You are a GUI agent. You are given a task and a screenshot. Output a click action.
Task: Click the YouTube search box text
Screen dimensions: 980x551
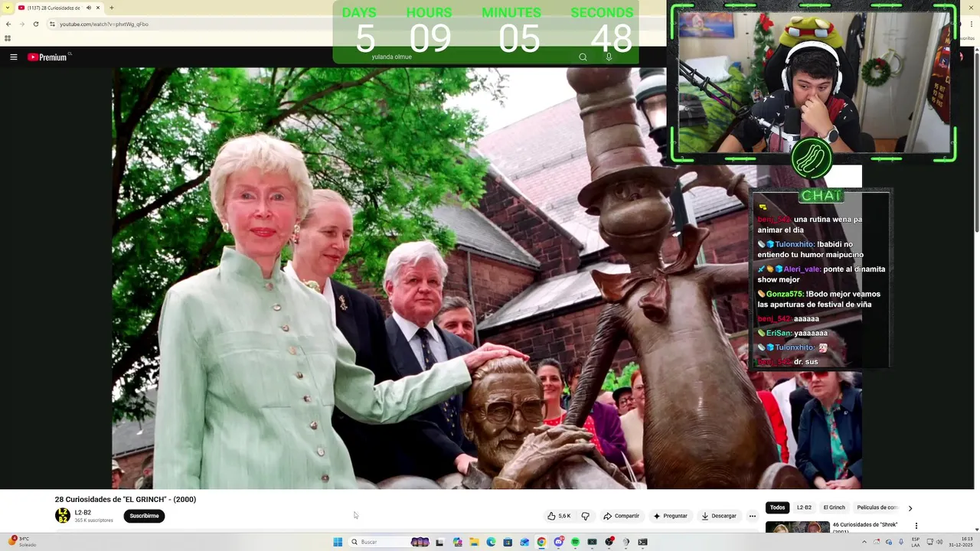coord(391,57)
